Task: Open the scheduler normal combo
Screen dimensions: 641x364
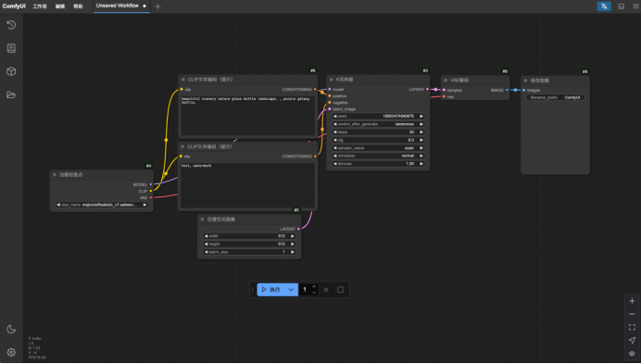Action: [378, 156]
